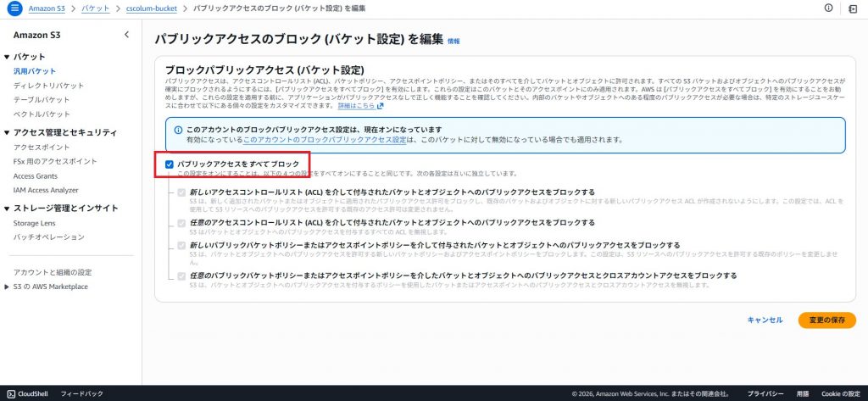Click 変更の保存 button

826,320
